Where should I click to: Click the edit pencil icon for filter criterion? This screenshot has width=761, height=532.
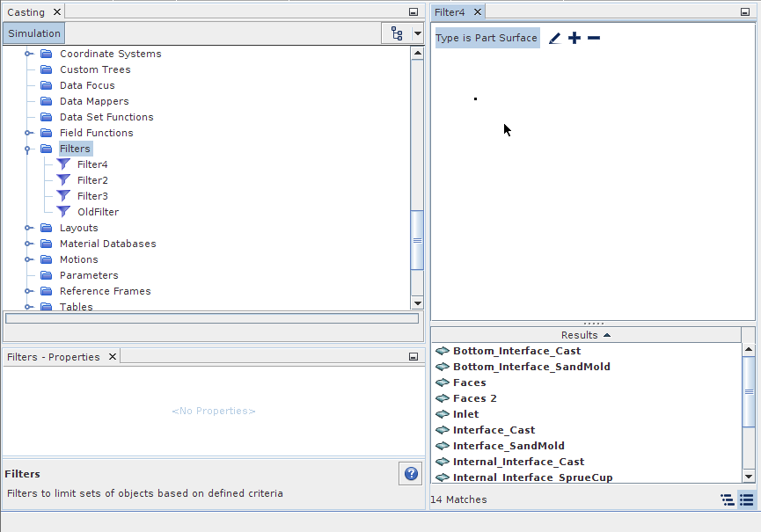coord(555,38)
